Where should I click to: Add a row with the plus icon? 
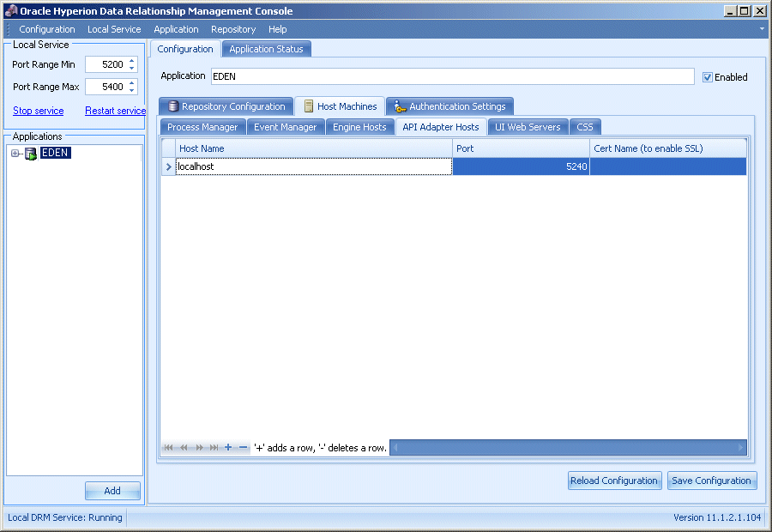[228, 447]
